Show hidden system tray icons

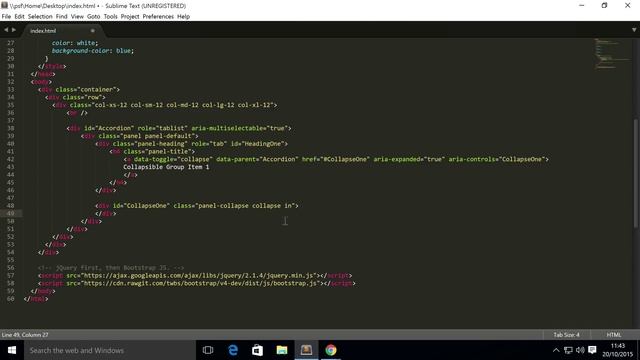tap(556, 350)
